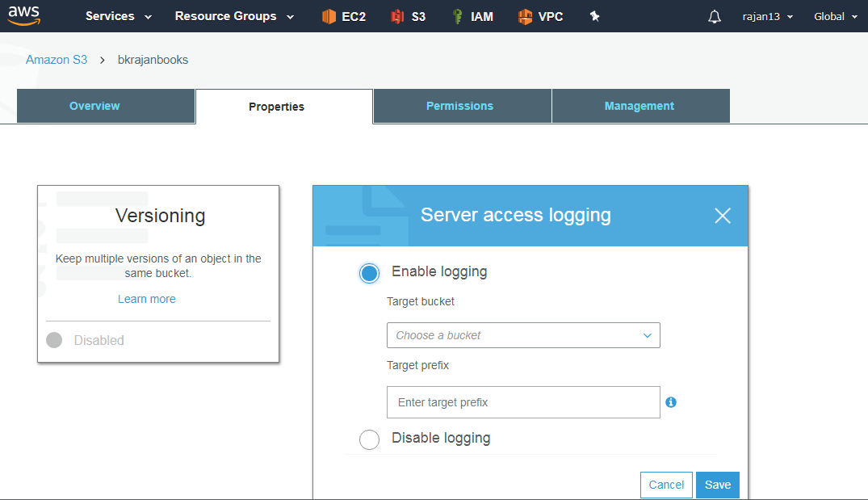868x500 pixels.
Task: Click the Enter target prefix field
Action: (x=523, y=401)
